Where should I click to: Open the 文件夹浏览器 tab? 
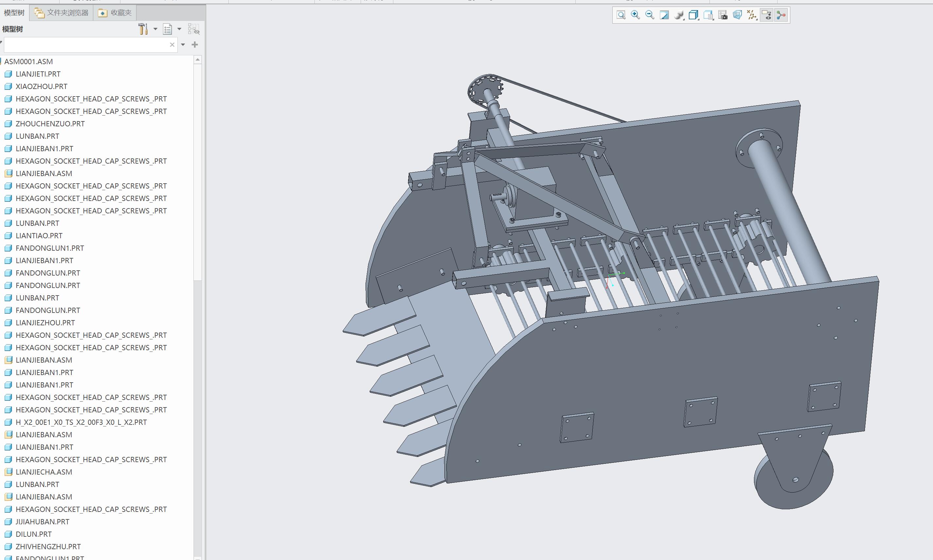[x=62, y=13]
